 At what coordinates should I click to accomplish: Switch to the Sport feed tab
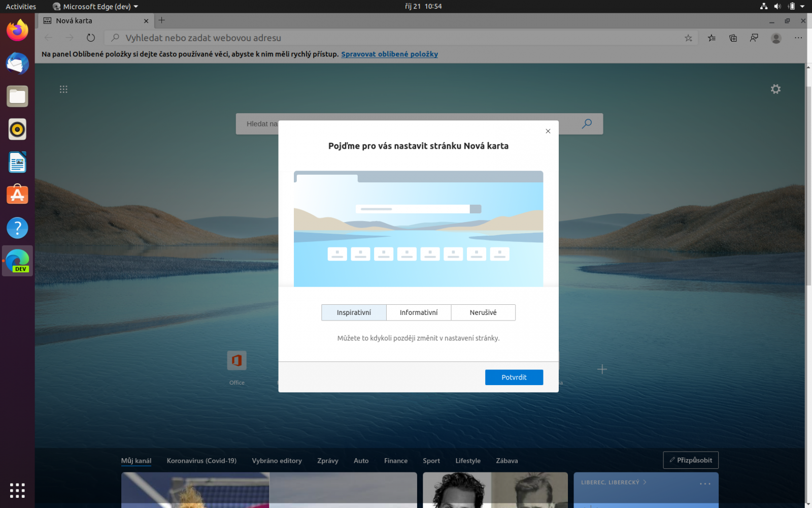click(431, 461)
